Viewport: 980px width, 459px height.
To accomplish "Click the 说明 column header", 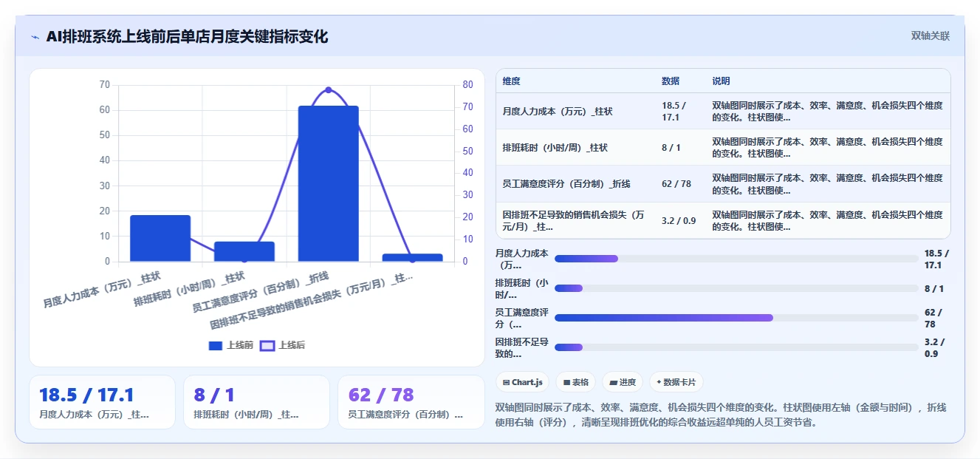I will click(721, 81).
